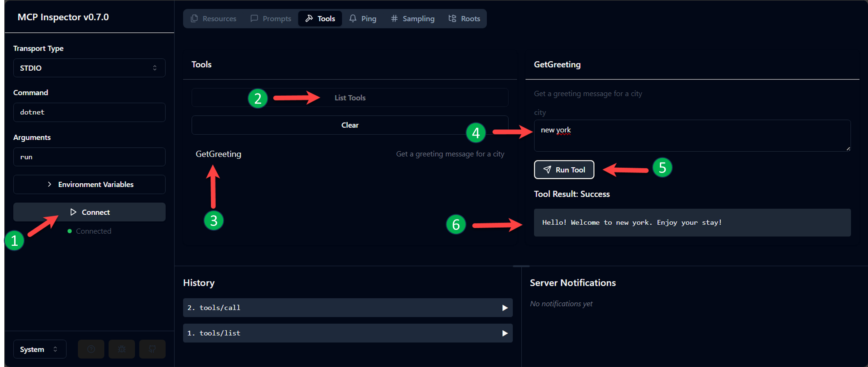This screenshot has height=367, width=868.
Task: Open the Roots tab
Action: (464, 19)
